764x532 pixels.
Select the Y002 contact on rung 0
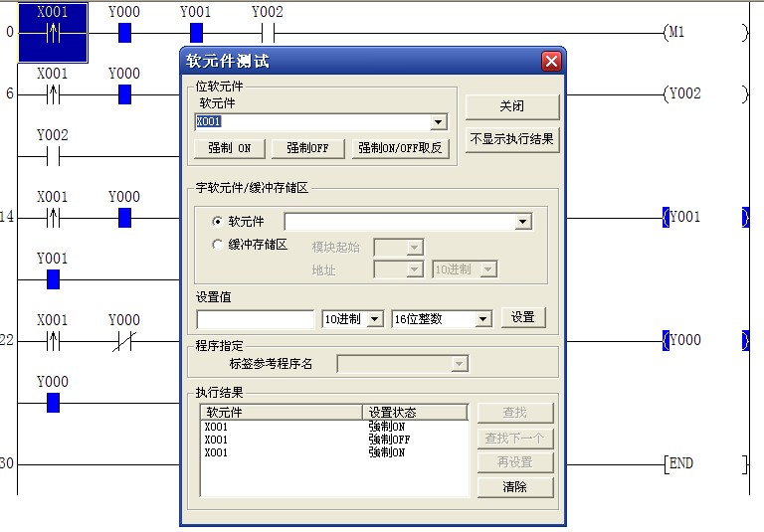(267, 33)
